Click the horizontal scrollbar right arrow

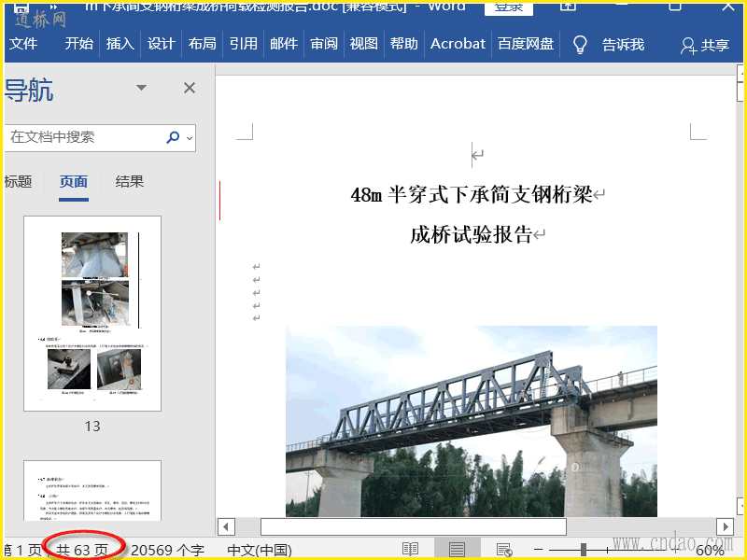(726, 527)
